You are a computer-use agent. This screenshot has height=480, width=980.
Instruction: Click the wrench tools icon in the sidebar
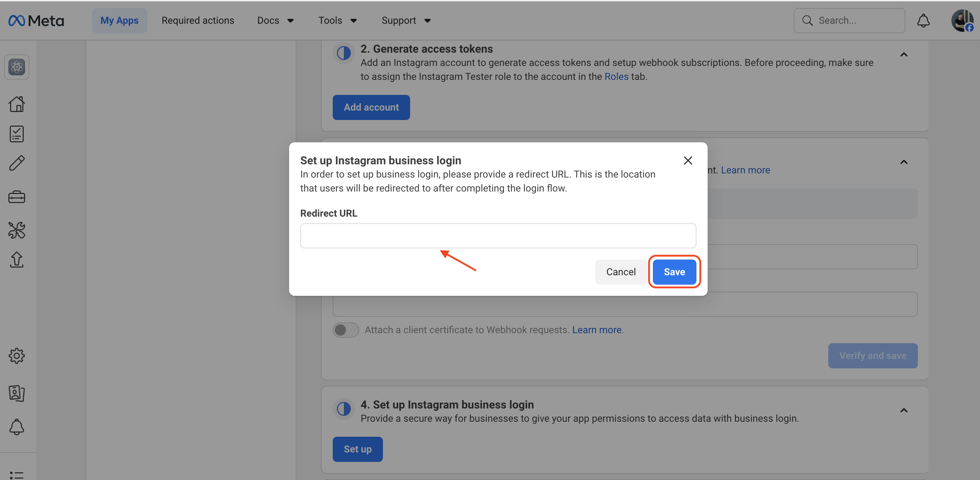[17, 230]
